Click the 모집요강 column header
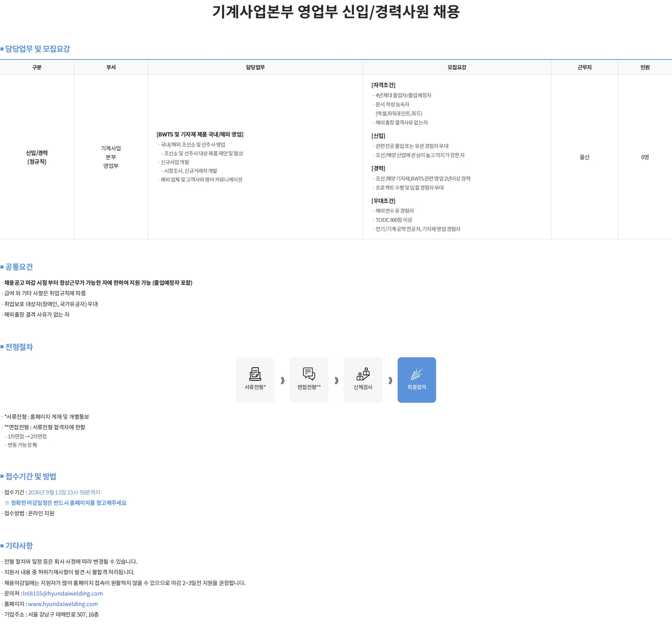Image resolution: width=672 pixels, height=626 pixels. 457,67
